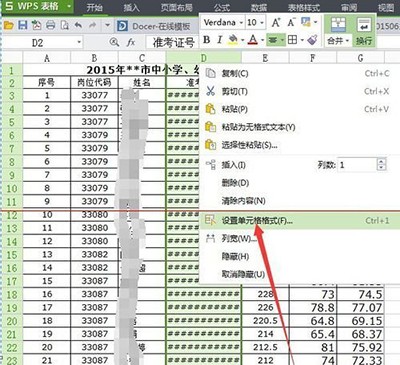Toggle Bold formatting in mini toolbar
The width and height of the screenshot is (400, 365).
[207, 40]
